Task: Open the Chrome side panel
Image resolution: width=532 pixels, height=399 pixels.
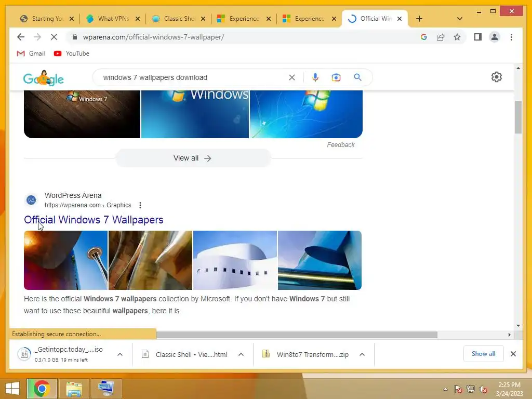Action: click(x=478, y=37)
